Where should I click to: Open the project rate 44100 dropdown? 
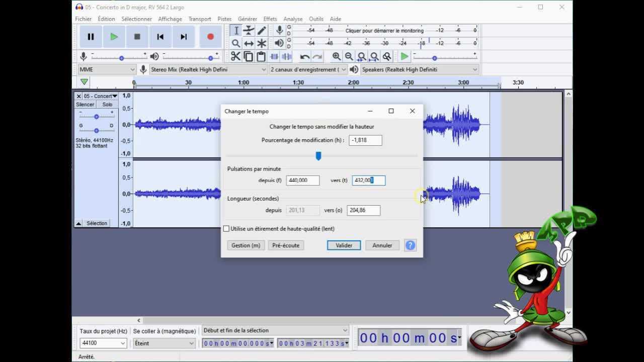point(103,343)
